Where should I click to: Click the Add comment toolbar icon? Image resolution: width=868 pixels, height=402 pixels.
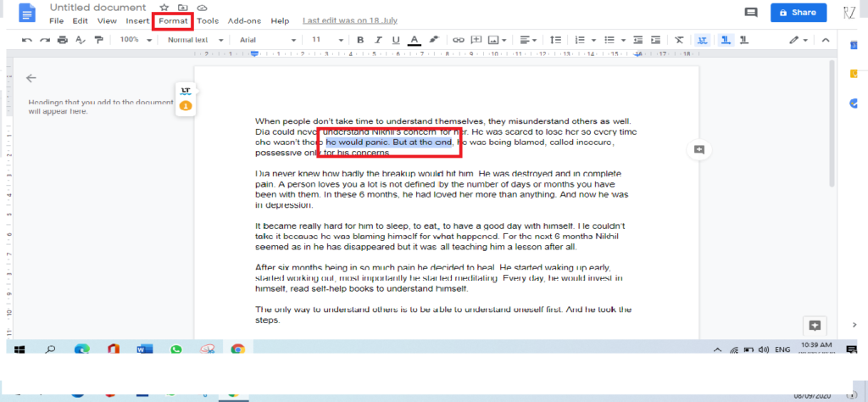pos(476,40)
